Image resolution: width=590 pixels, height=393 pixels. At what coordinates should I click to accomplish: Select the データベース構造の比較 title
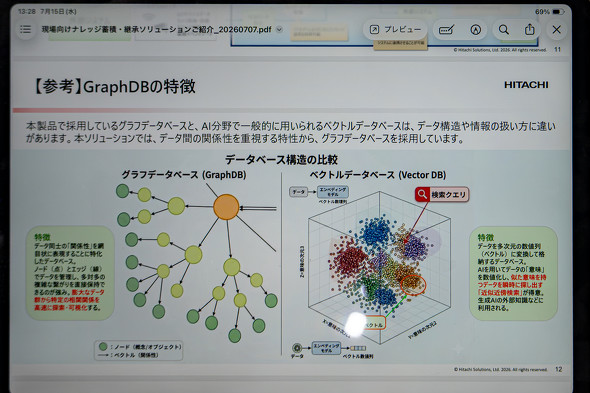click(281, 160)
